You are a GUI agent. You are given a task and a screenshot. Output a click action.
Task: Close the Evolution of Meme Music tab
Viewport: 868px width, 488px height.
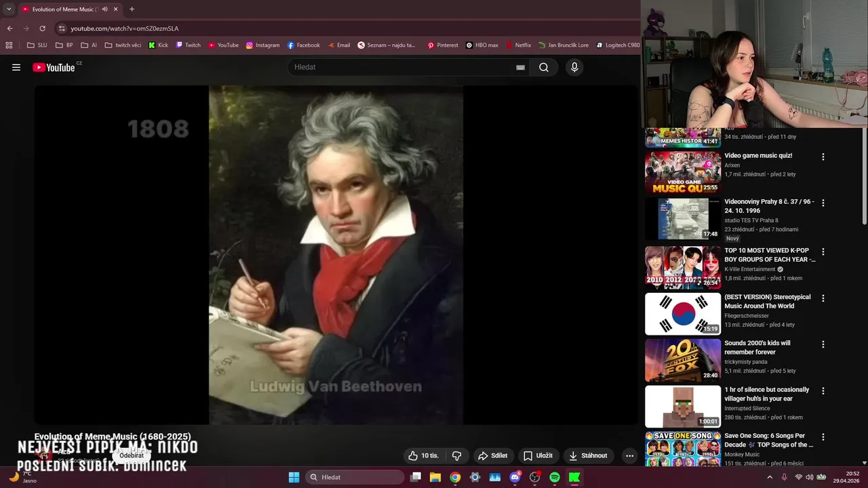coord(115,9)
